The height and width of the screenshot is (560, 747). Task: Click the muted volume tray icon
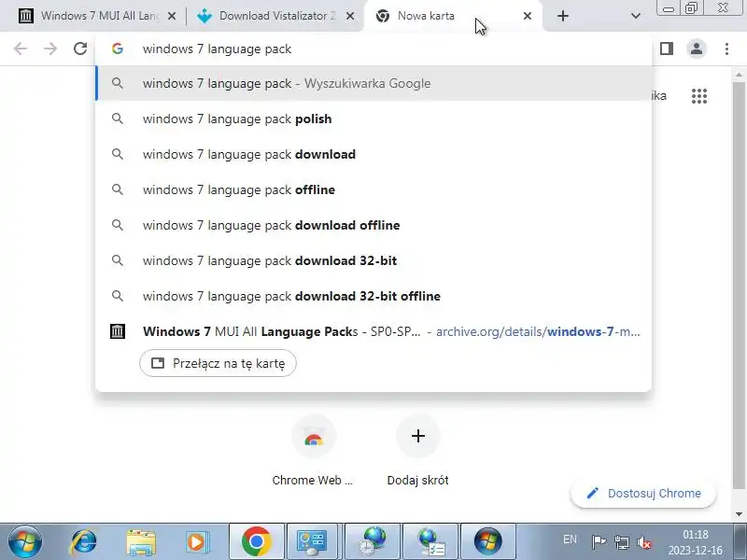(644, 542)
